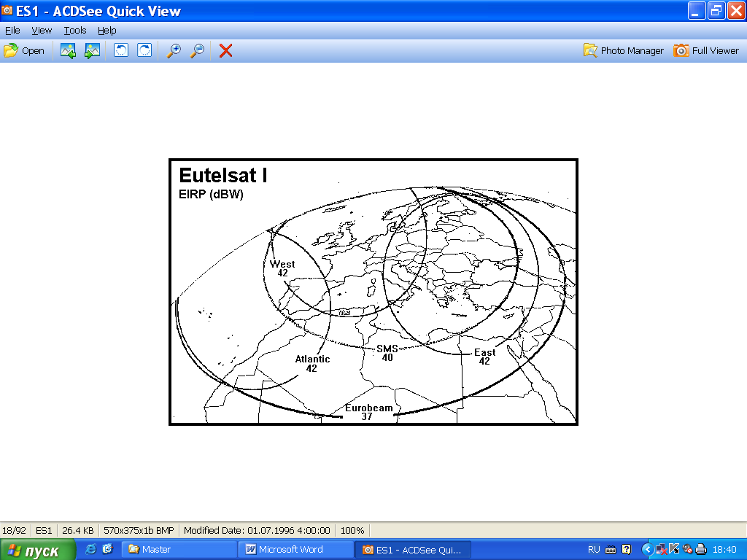Open the Help menu
The image size is (747, 560).
(x=107, y=31)
